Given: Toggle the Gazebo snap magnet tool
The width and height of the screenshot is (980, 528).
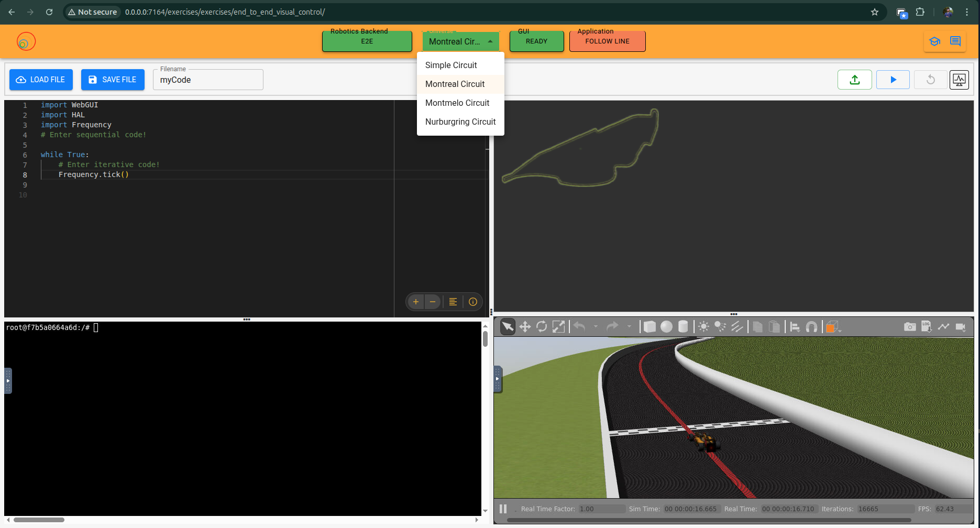Looking at the screenshot, I should [x=811, y=327].
